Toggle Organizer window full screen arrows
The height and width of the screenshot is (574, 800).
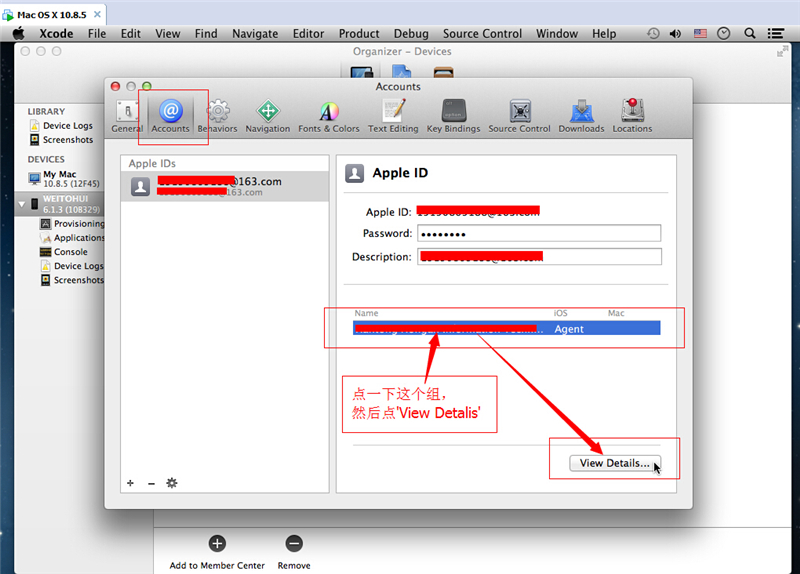781,52
